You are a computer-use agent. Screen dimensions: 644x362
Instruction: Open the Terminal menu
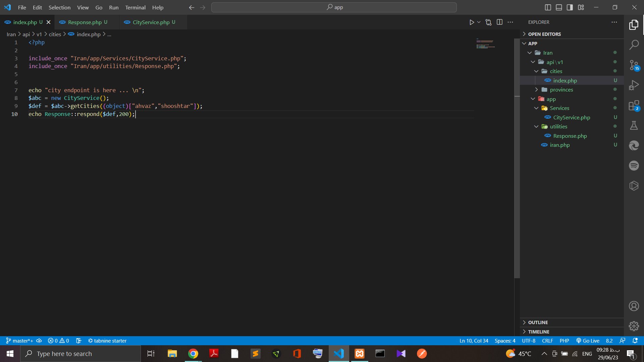click(x=135, y=7)
